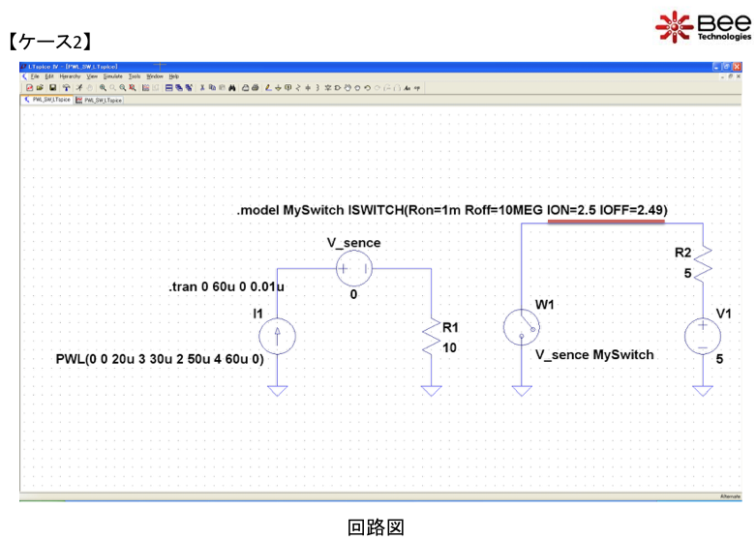Click the Zoom in magnifier icon

click(103, 87)
